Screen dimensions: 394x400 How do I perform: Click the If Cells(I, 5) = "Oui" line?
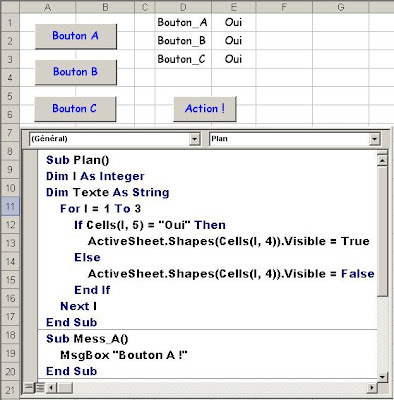[150, 225]
